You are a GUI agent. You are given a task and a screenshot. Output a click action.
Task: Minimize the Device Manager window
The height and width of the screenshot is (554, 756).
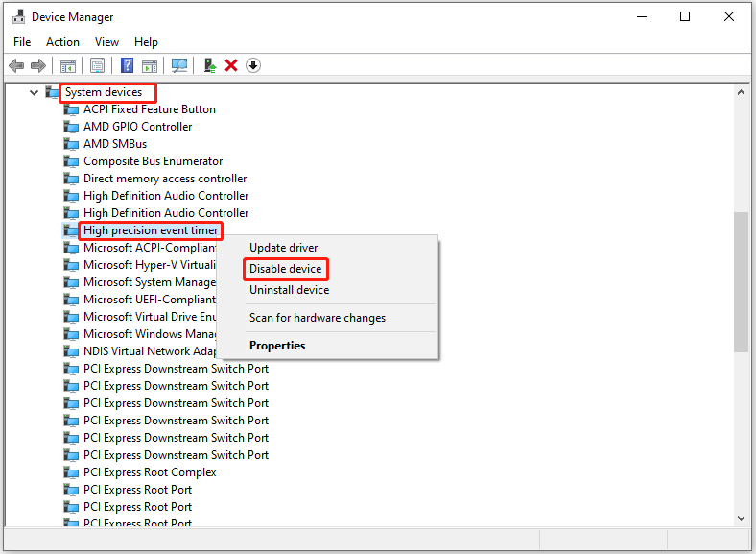[642, 17]
